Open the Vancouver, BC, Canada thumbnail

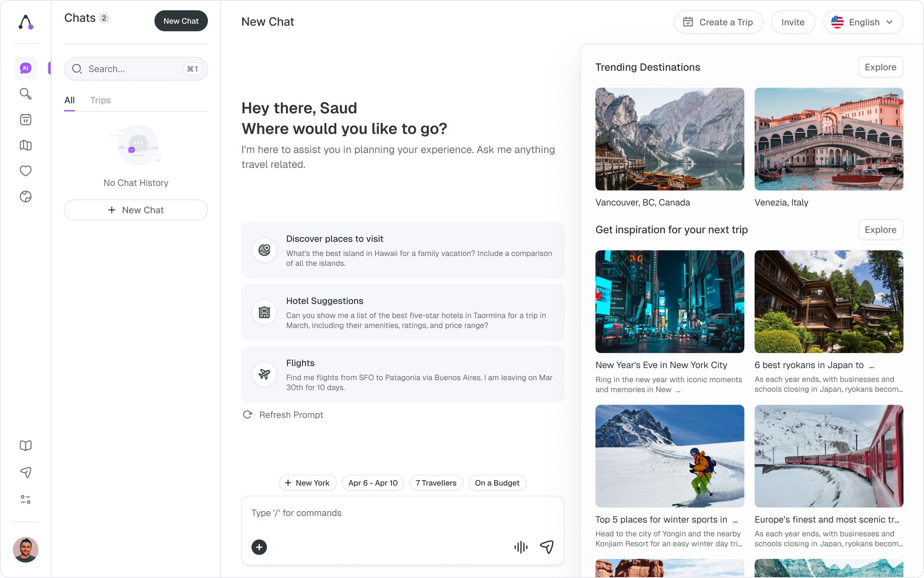(x=669, y=139)
